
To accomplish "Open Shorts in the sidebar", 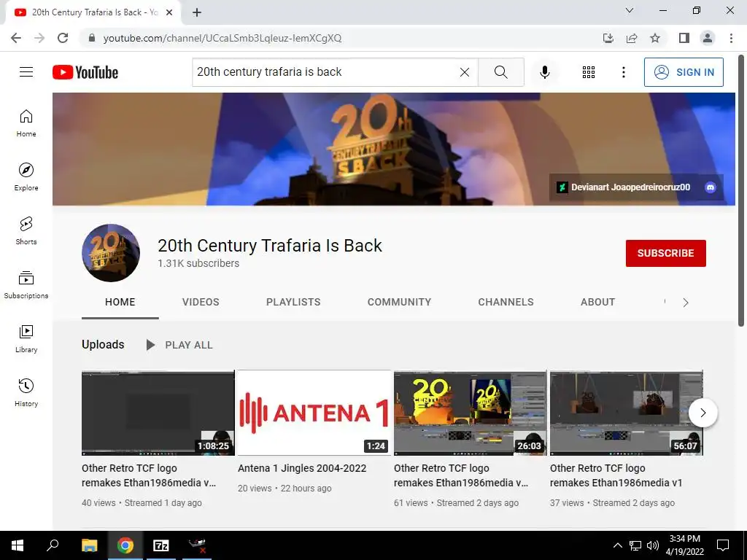I will pyautogui.click(x=26, y=231).
